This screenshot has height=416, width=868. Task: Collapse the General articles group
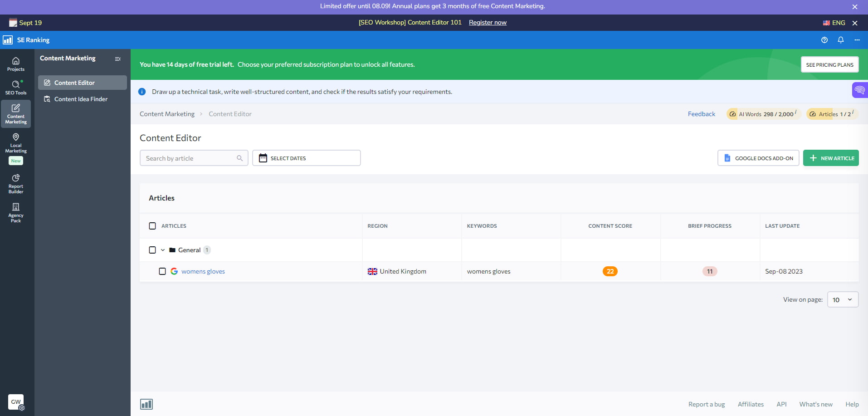click(163, 250)
